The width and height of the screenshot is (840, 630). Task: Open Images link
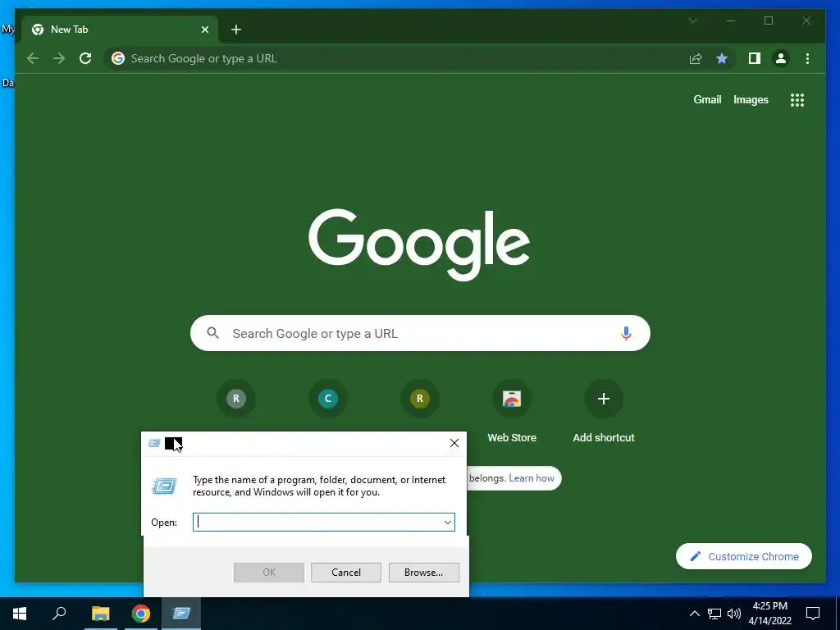point(751,99)
